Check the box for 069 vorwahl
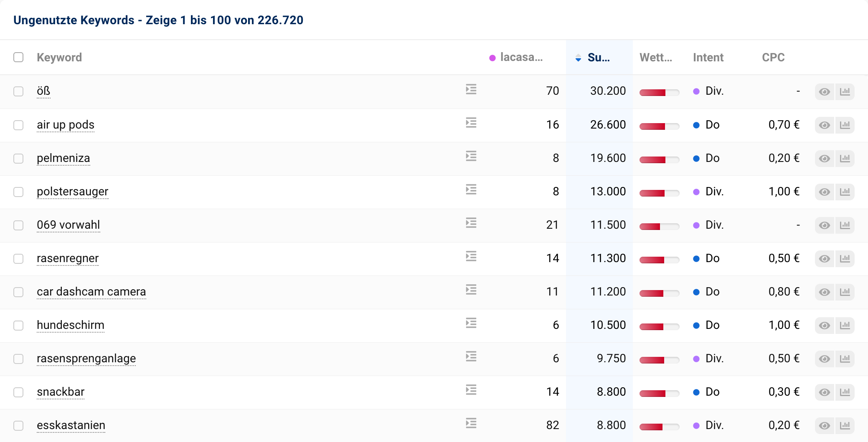Image resolution: width=868 pixels, height=442 pixels. 18,225
